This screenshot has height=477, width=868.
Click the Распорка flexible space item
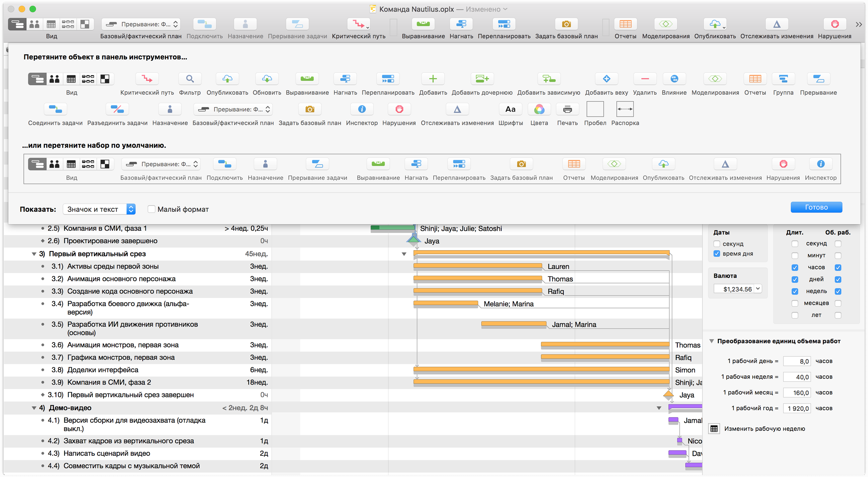coord(625,109)
